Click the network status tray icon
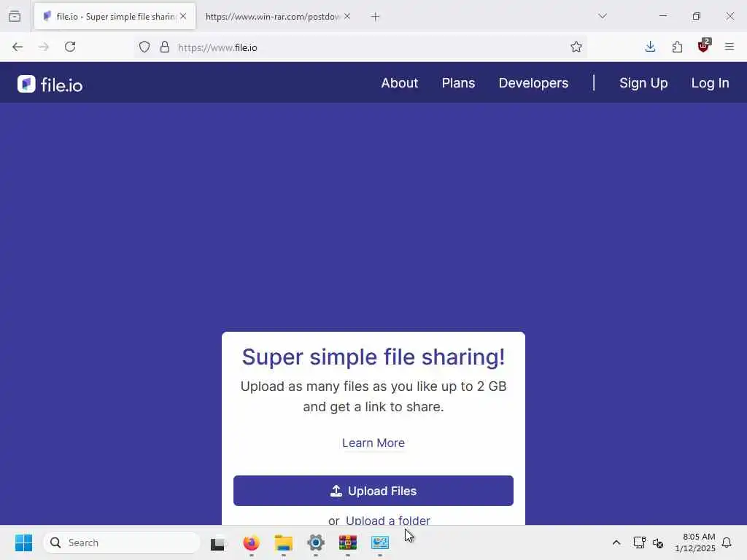Image resolution: width=747 pixels, height=560 pixels. coord(639,542)
